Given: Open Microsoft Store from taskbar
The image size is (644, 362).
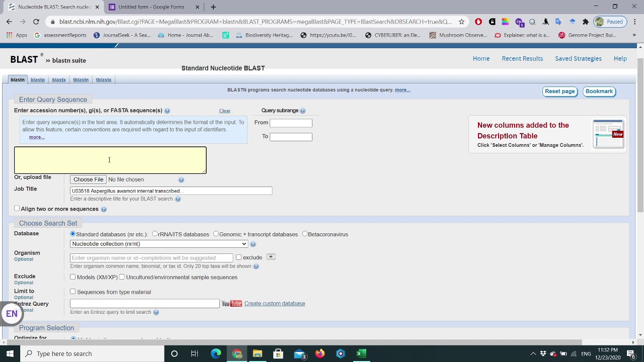Looking at the screenshot, I should (278, 353).
